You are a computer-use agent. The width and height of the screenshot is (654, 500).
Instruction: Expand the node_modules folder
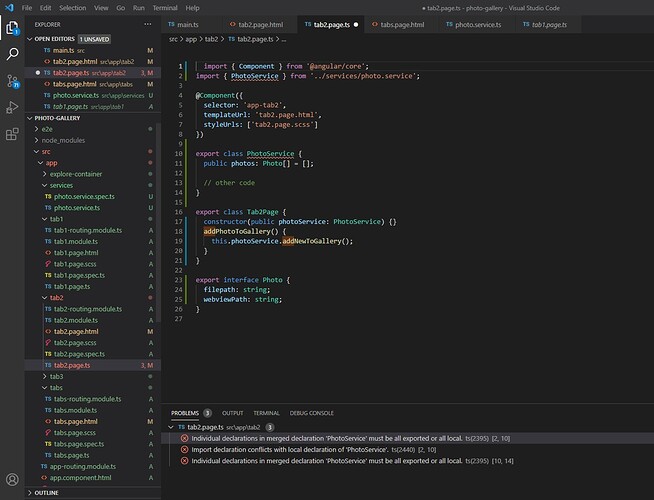(37, 140)
